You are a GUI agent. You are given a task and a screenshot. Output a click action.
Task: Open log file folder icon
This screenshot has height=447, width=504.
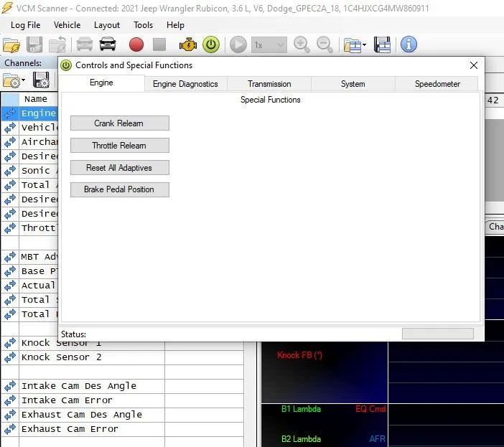click(11, 45)
